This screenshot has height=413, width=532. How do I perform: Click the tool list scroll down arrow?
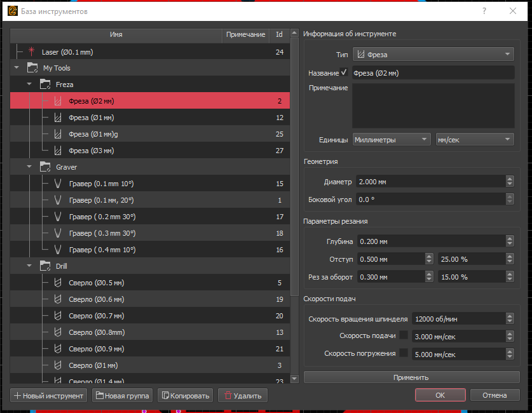(294, 379)
